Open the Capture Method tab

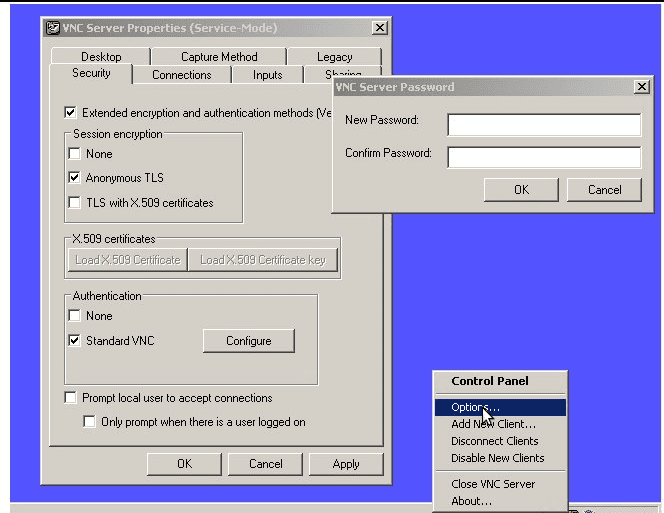(219, 56)
